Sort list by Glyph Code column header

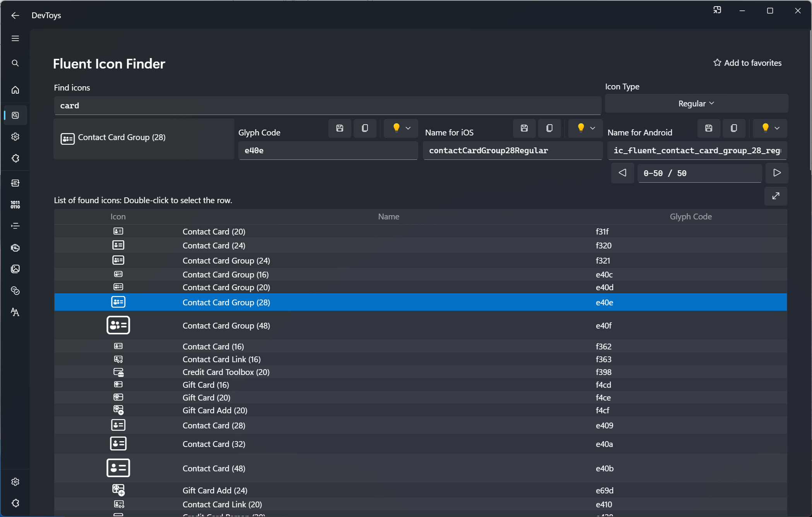coord(691,217)
